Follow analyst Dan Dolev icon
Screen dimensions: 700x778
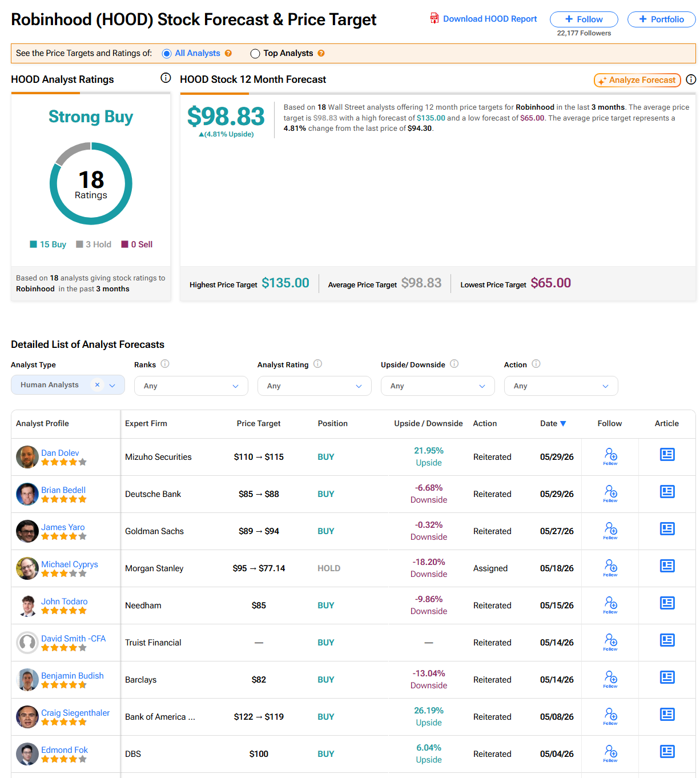click(x=610, y=456)
